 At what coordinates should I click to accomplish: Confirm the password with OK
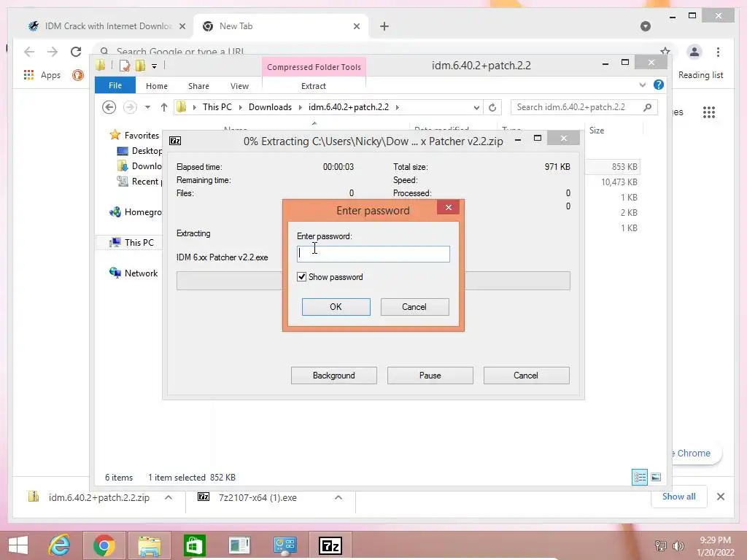coord(336,307)
